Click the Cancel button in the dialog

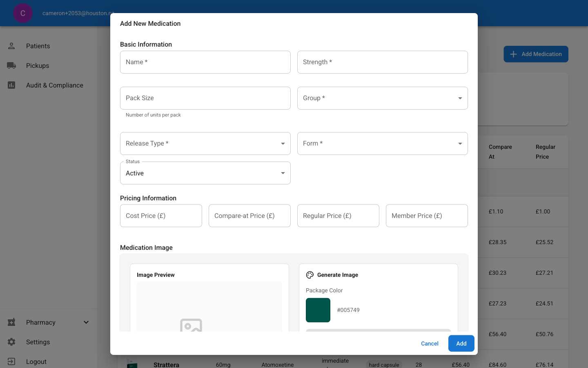point(430,343)
